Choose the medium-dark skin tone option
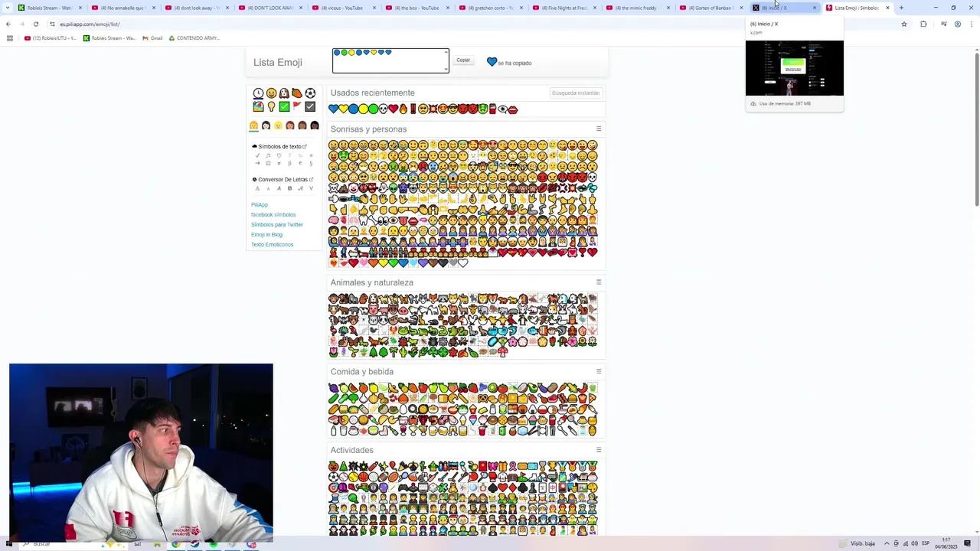980x551 pixels. point(302,126)
